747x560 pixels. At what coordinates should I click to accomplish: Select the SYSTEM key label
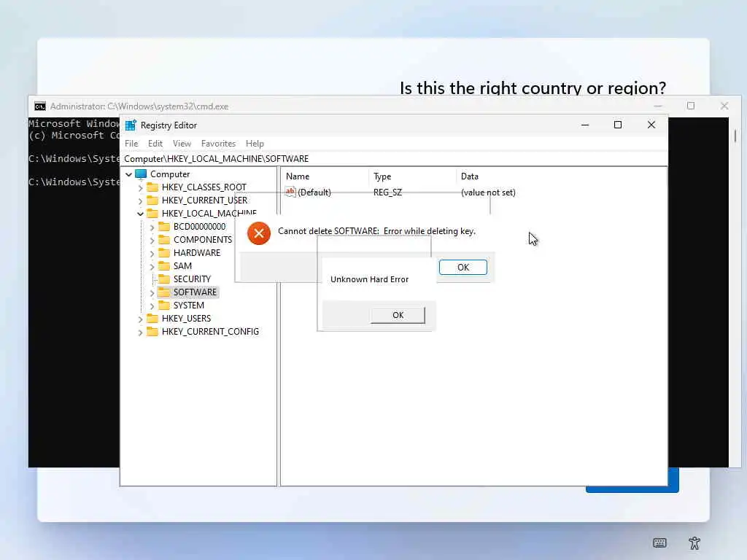[x=189, y=306]
